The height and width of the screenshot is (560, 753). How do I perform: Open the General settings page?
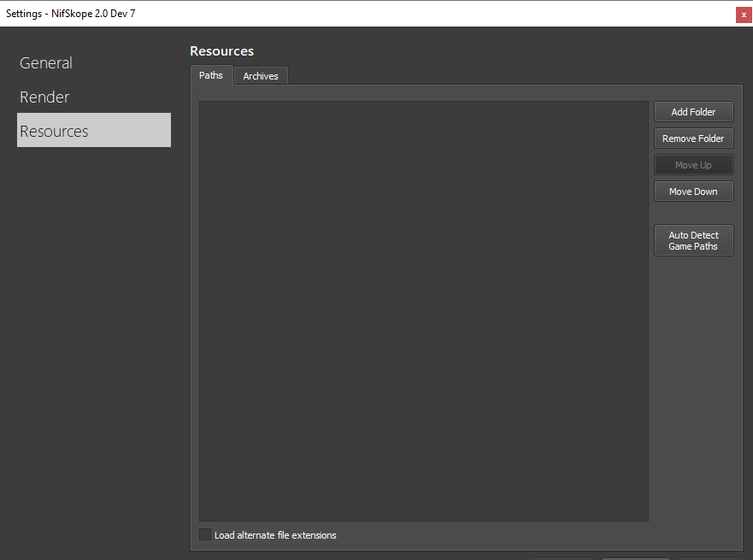pos(46,63)
